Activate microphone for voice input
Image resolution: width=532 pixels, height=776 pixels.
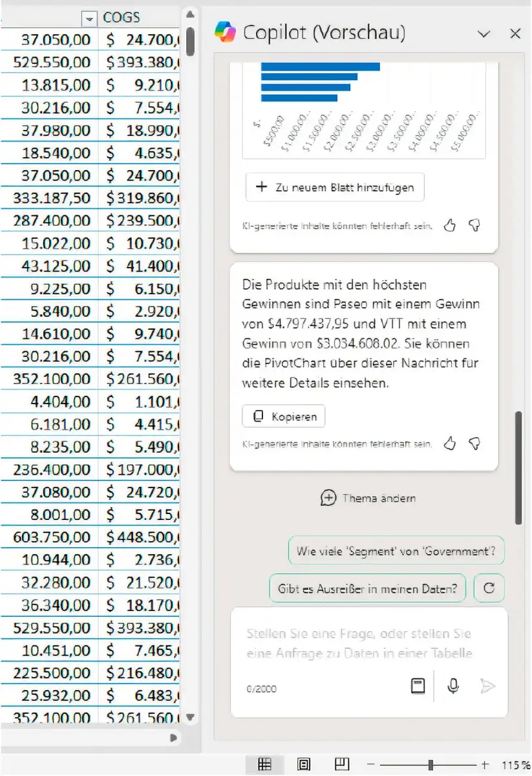click(x=453, y=686)
